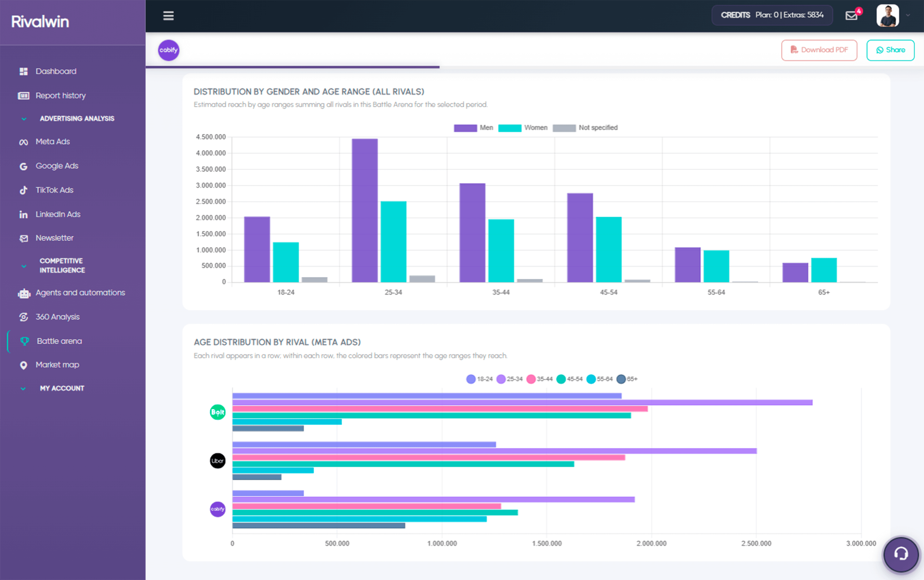The width and height of the screenshot is (924, 580).
Task: Open the hamburger menu icon
Action: coord(168,16)
